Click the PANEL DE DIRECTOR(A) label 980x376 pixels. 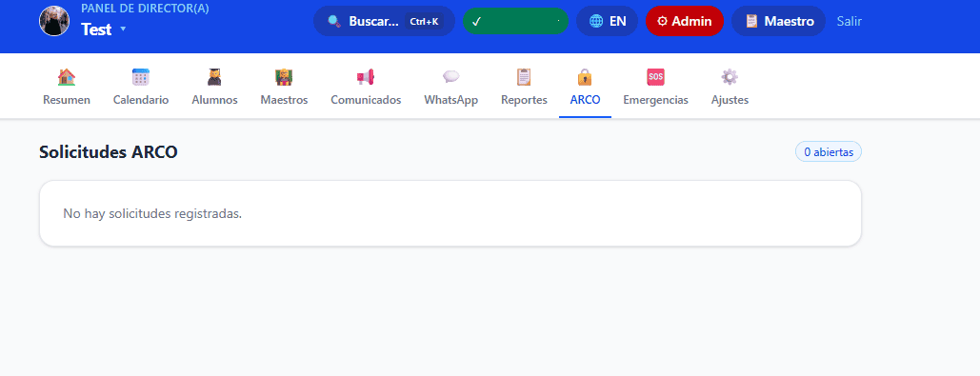[x=145, y=9]
